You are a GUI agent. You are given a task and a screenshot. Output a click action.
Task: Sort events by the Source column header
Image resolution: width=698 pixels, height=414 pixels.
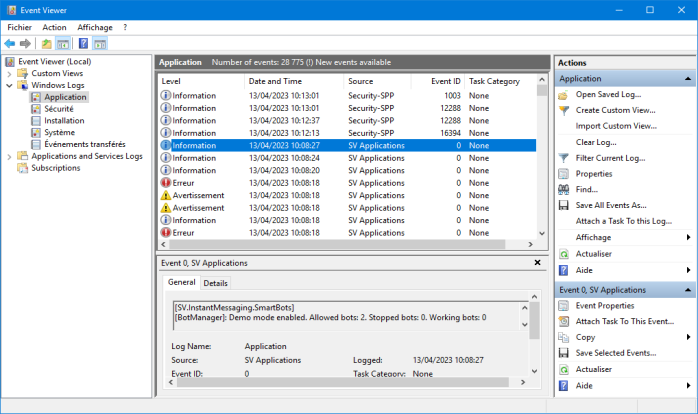click(x=377, y=81)
